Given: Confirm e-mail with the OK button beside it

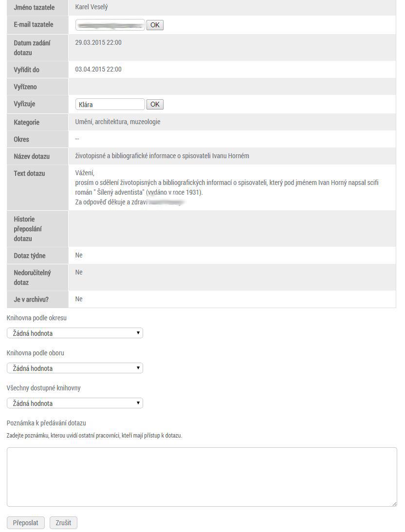Looking at the screenshot, I should [x=155, y=25].
